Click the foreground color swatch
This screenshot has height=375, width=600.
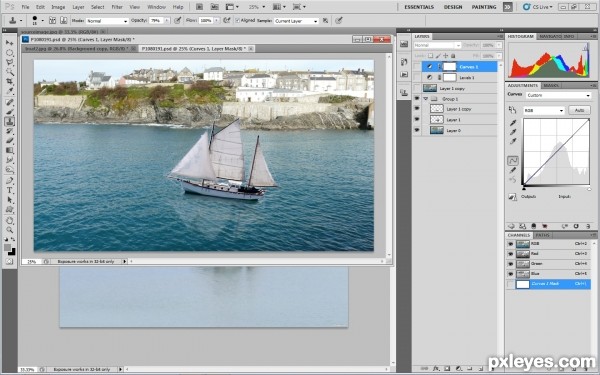point(7,248)
